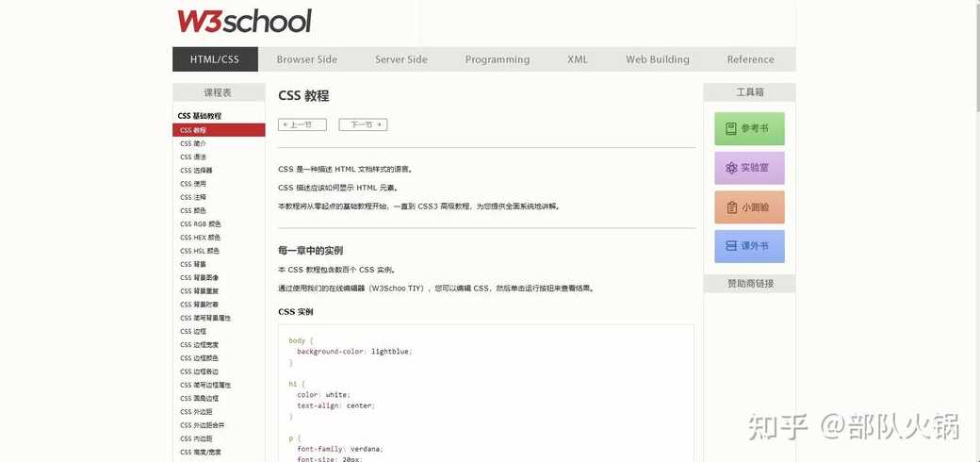
Task: Open CSS 语法 lesson
Action: coord(193,157)
